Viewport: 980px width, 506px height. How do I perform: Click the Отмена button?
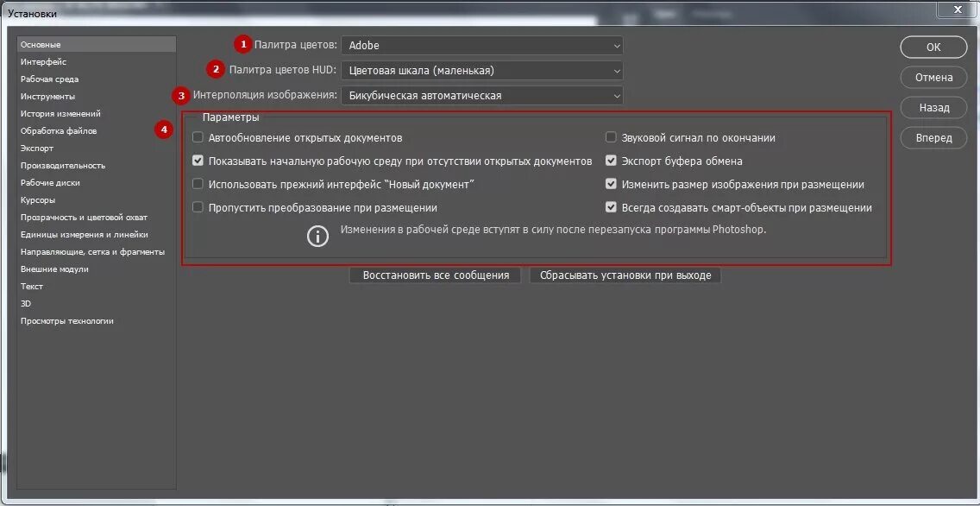(x=933, y=78)
